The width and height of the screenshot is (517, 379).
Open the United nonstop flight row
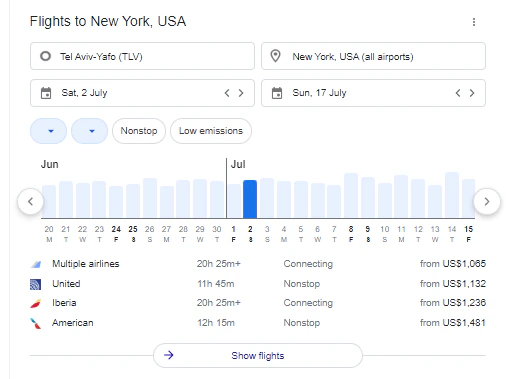point(258,284)
